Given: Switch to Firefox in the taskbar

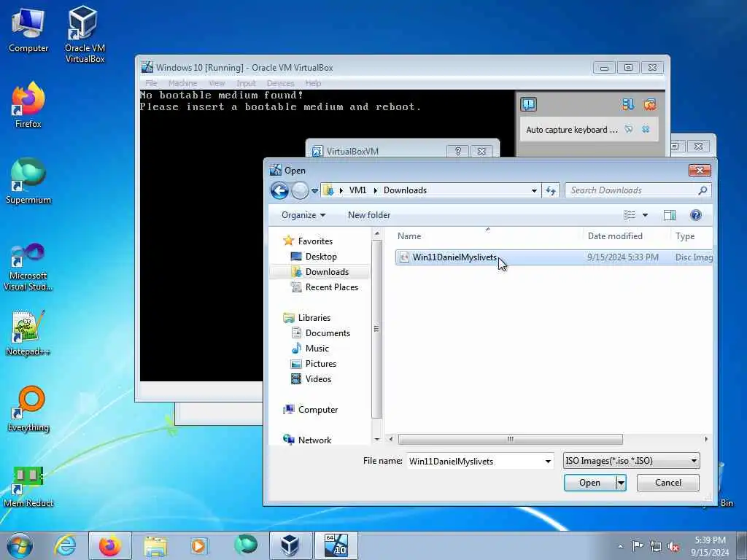Looking at the screenshot, I should [110, 545].
